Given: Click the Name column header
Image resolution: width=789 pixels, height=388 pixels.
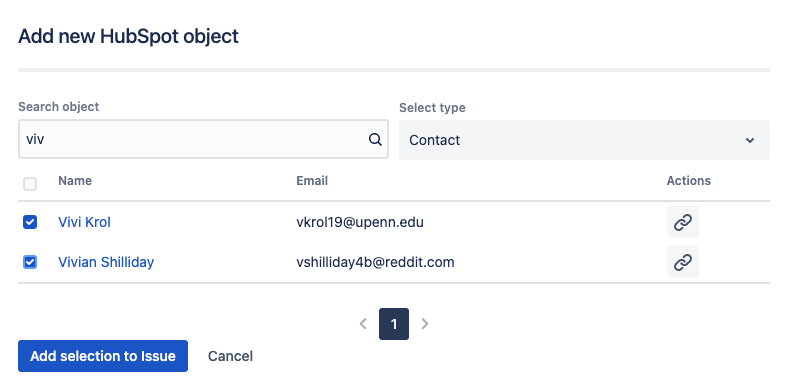Looking at the screenshot, I should (75, 181).
